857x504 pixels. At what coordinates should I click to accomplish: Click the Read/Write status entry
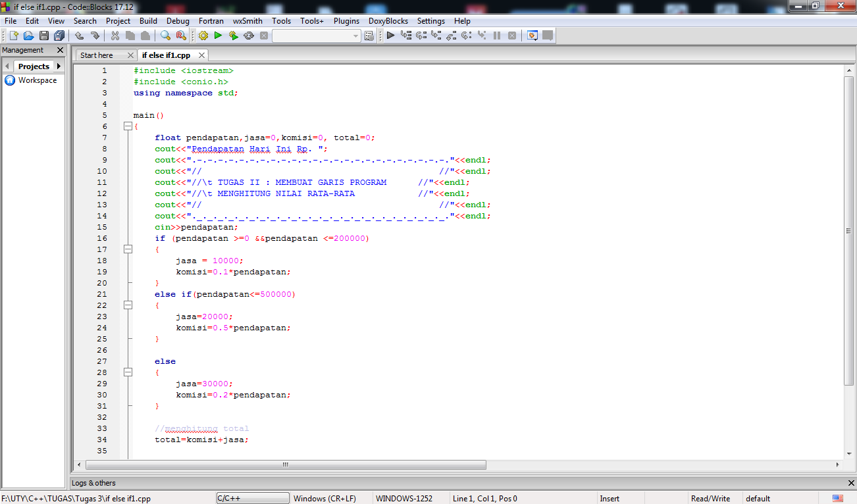[x=710, y=498]
